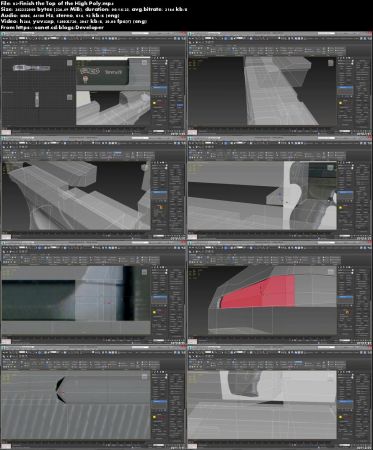Select the highlighted blue modifier in the third frame's stack

159,192
